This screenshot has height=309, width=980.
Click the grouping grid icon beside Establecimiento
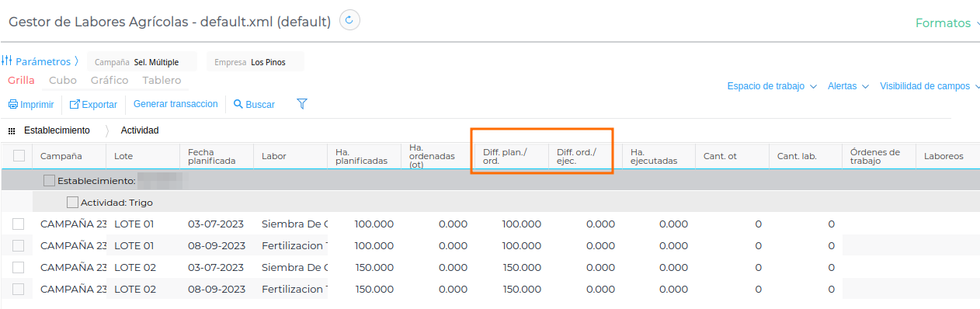point(12,131)
